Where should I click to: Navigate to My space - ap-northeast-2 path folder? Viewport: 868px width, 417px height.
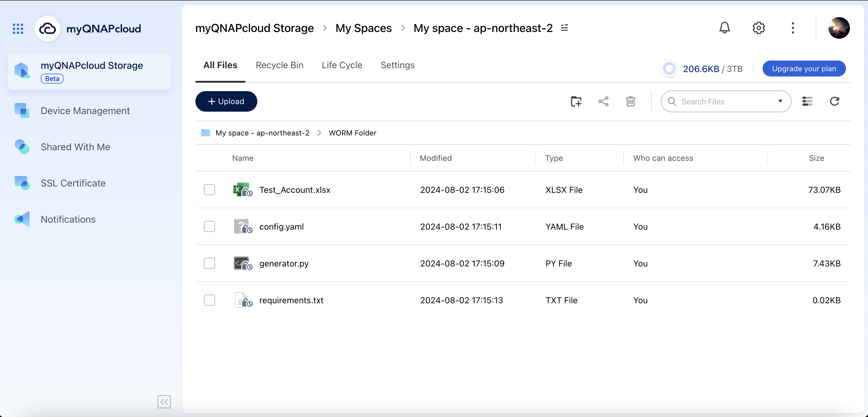262,133
